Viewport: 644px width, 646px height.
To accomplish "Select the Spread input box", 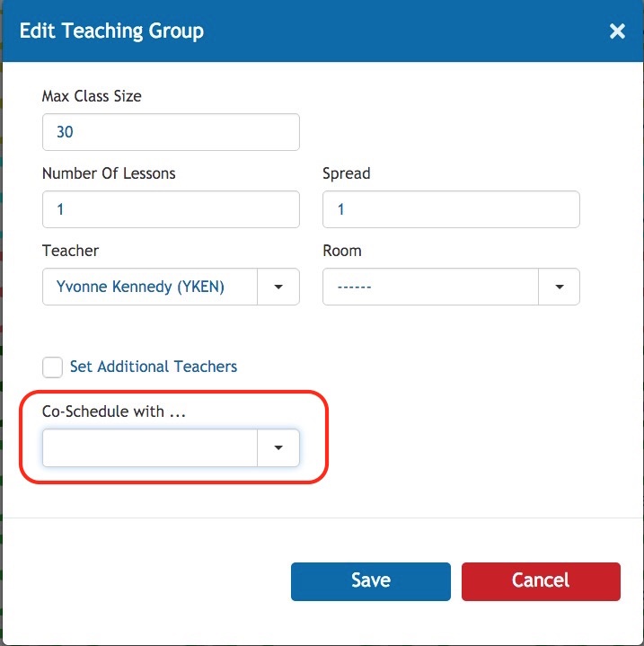I will coord(451,209).
